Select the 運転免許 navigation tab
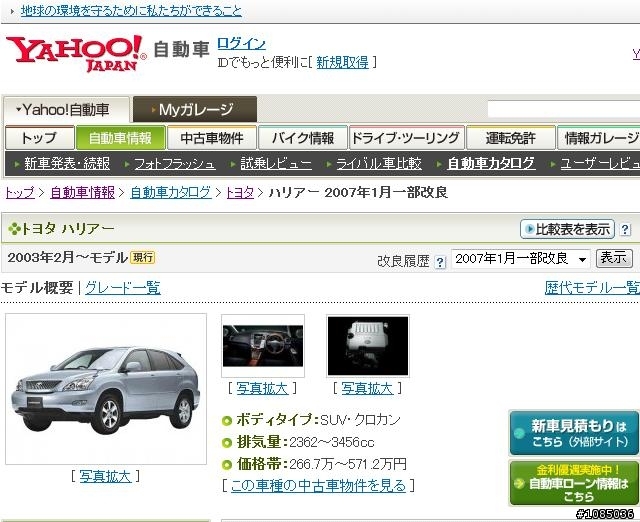 [511, 138]
